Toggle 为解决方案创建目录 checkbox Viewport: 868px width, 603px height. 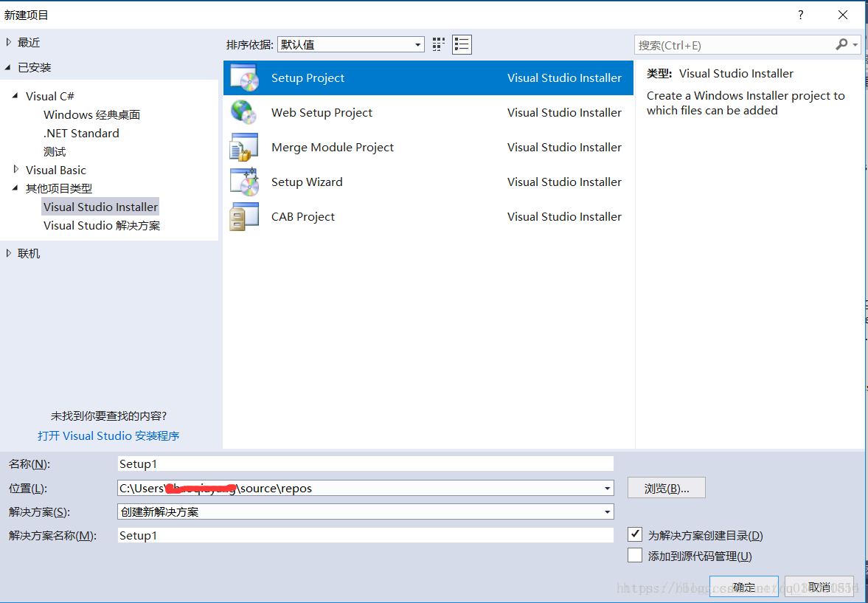point(635,535)
